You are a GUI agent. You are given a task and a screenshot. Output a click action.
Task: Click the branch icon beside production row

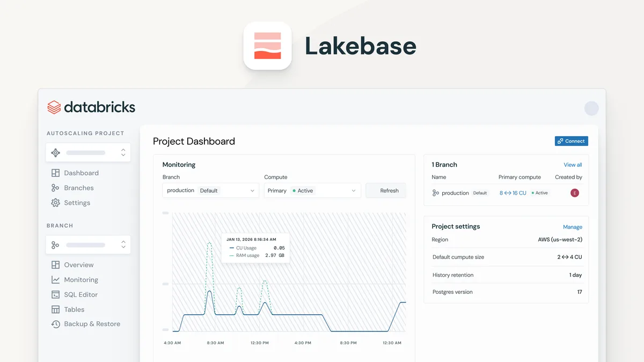point(436,193)
